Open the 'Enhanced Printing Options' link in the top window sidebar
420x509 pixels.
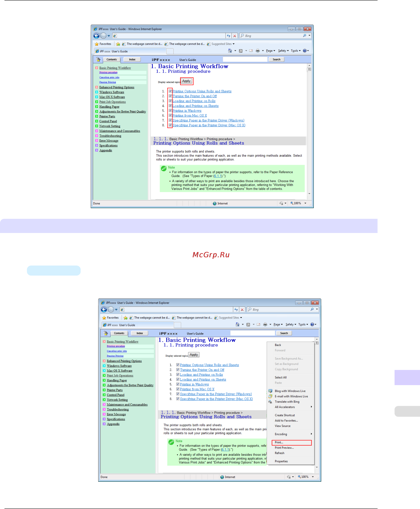pyautogui.click(x=117, y=87)
